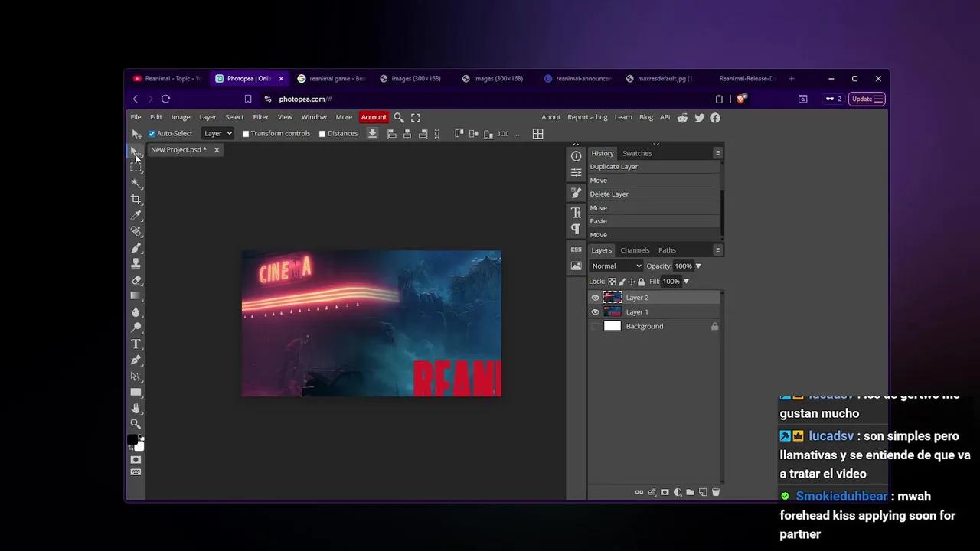Hide Layer 2 with eye icon
This screenshot has height=551, width=980.
(596, 298)
